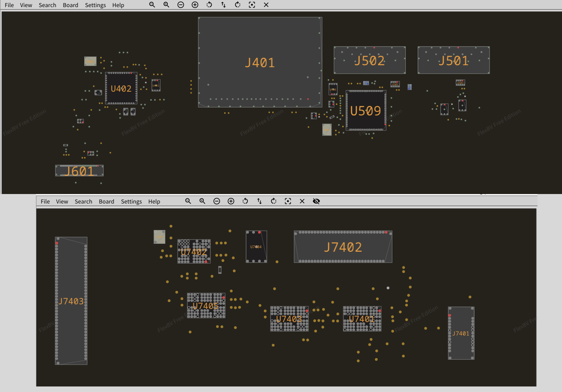The width and height of the screenshot is (562, 392).
Task: Open the Board menu in the upper window
Action: pos(70,5)
